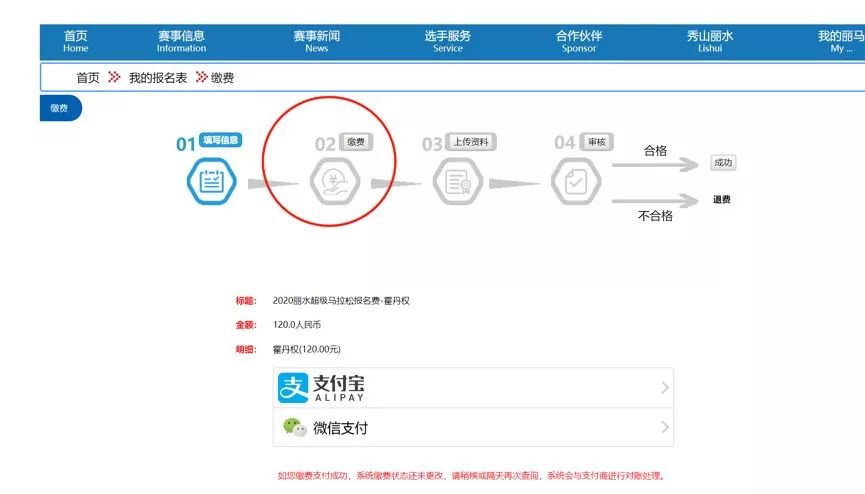Open the 赛事新闻 News menu

tap(316, 41)
